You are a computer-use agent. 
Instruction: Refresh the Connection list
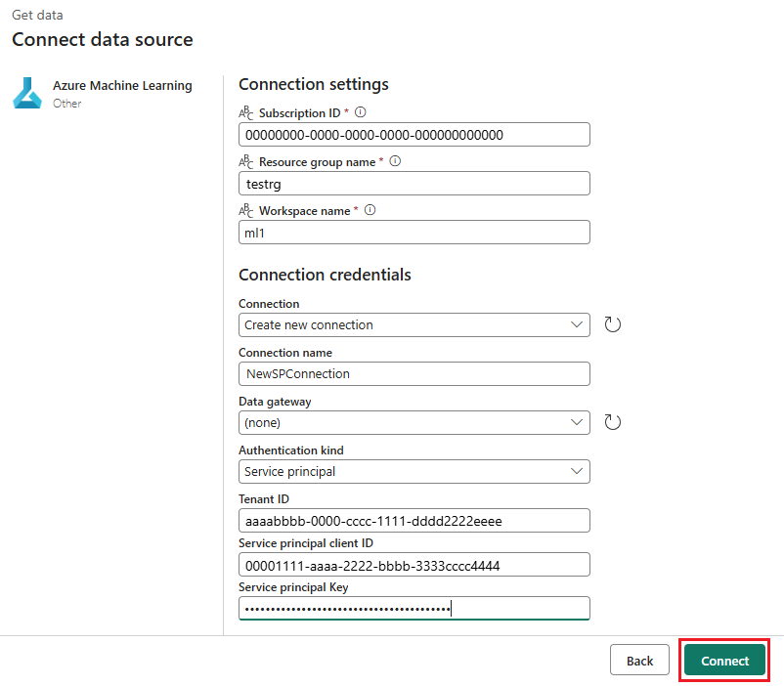coord(612,324)
